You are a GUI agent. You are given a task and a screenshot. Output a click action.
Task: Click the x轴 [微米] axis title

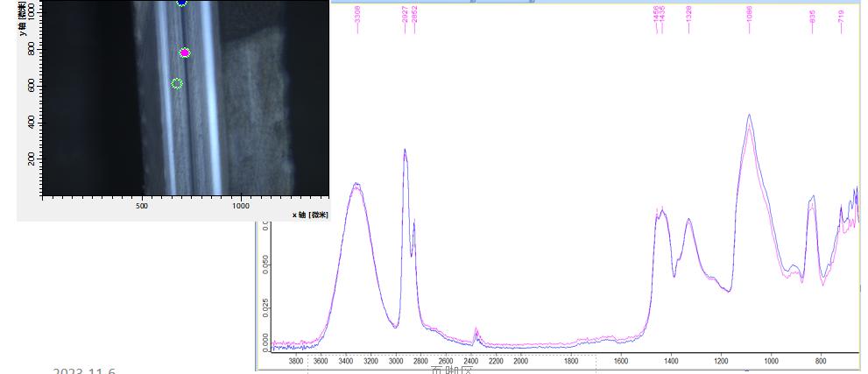(x=310, y=215)
